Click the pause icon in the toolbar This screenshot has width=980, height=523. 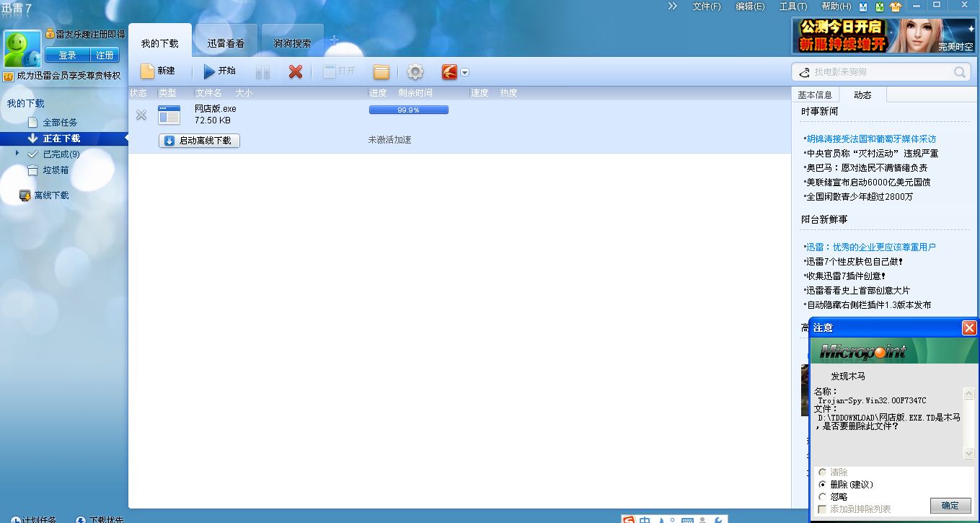tap(262, 72)
